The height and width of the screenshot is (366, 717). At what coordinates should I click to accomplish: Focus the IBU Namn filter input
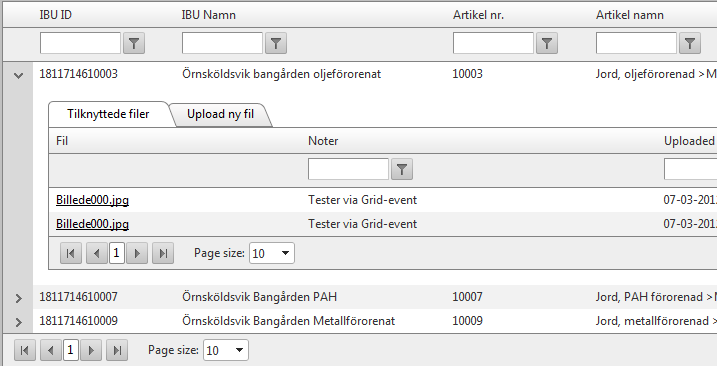coord(222,43)
